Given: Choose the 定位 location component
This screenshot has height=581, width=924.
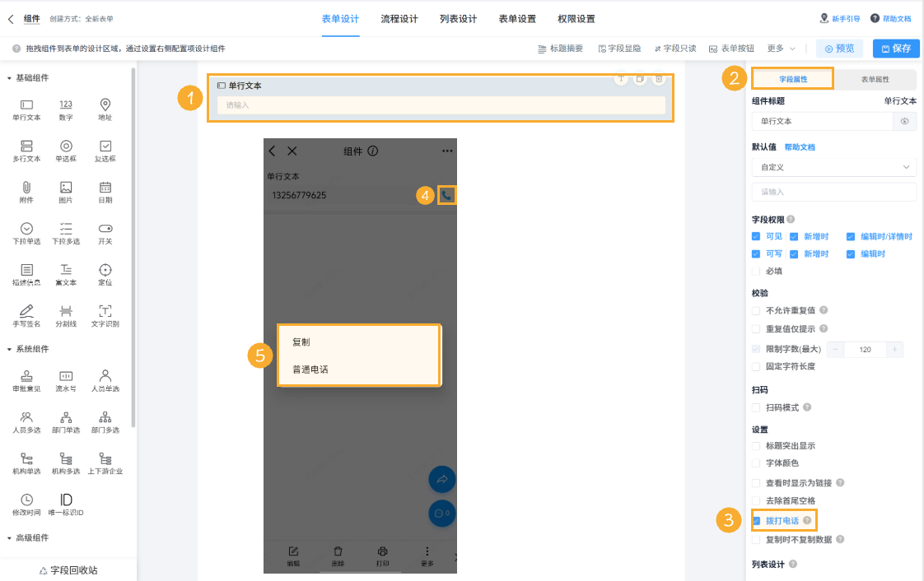Looking at the screenshot, I should (105, 274).
